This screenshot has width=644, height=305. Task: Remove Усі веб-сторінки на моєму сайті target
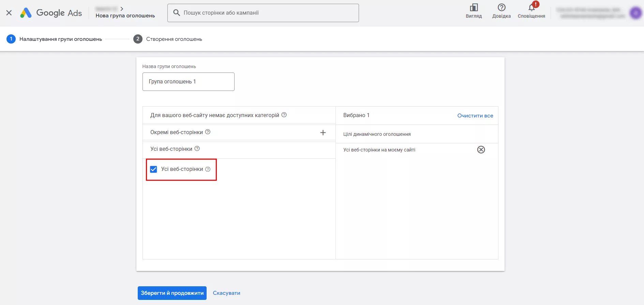coord(481,150)
